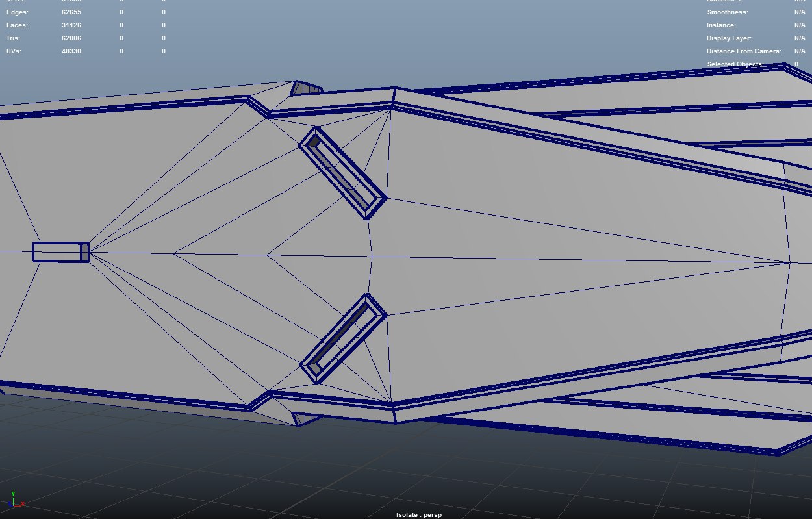
Task: Select the upper diagonal slot on the model
Action: (x=343, y=172)
